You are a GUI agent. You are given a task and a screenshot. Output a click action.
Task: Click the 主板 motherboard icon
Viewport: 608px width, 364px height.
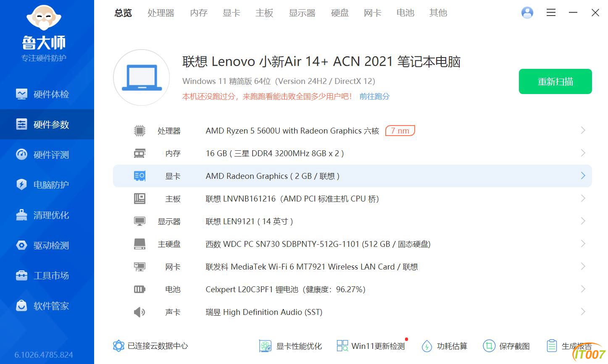(139, 199)
